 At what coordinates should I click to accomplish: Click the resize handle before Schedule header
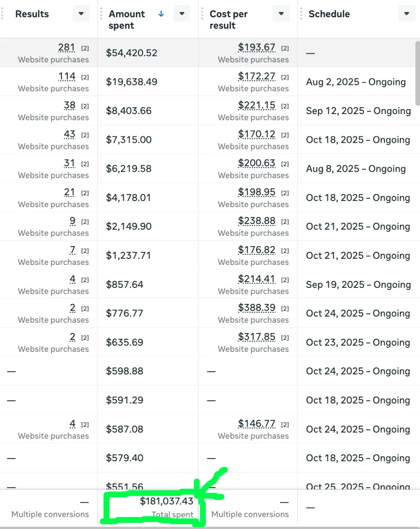(x=301, y=14)
